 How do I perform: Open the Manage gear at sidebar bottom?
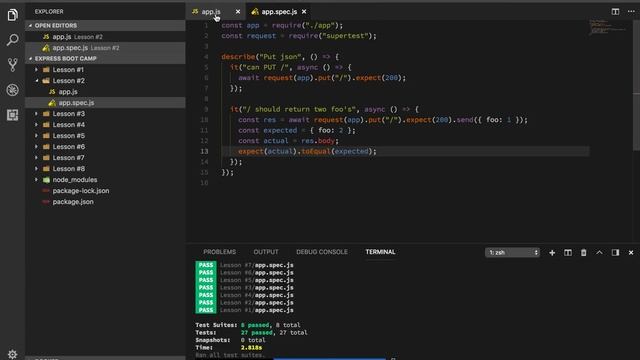(x=12, y=354)
